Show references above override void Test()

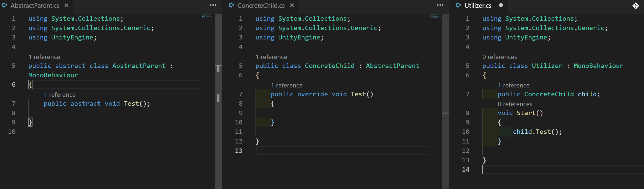coord(287,85)
